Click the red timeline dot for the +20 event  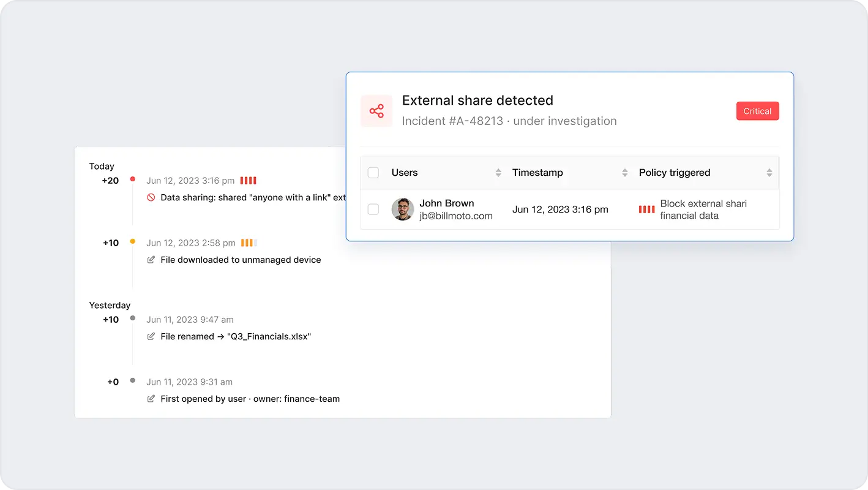click(132, 179)
